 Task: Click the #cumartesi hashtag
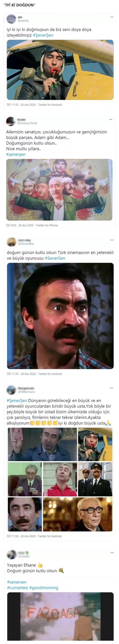point(18,588)
